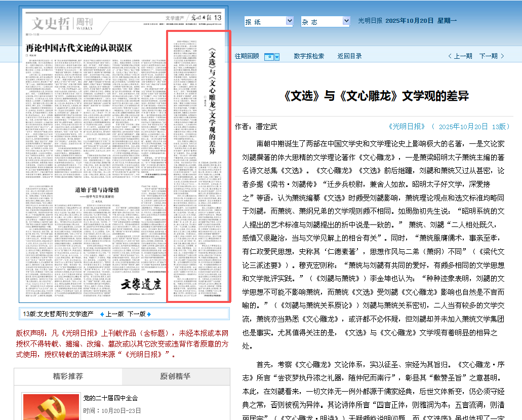Go to the next page via 下一版
This screenshot has height=420, width=522.
click(x=136, y=314)
